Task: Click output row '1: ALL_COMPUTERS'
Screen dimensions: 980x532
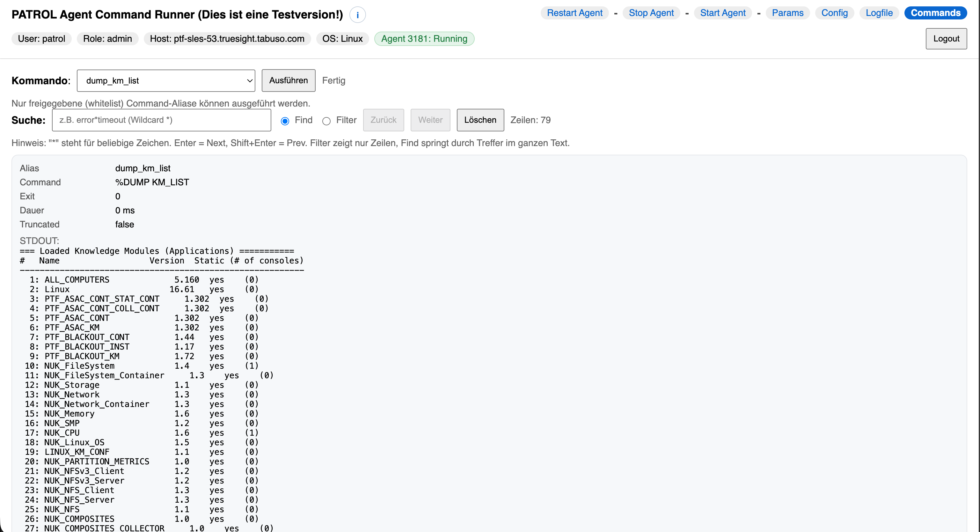Action: click(x=144, y=280)
